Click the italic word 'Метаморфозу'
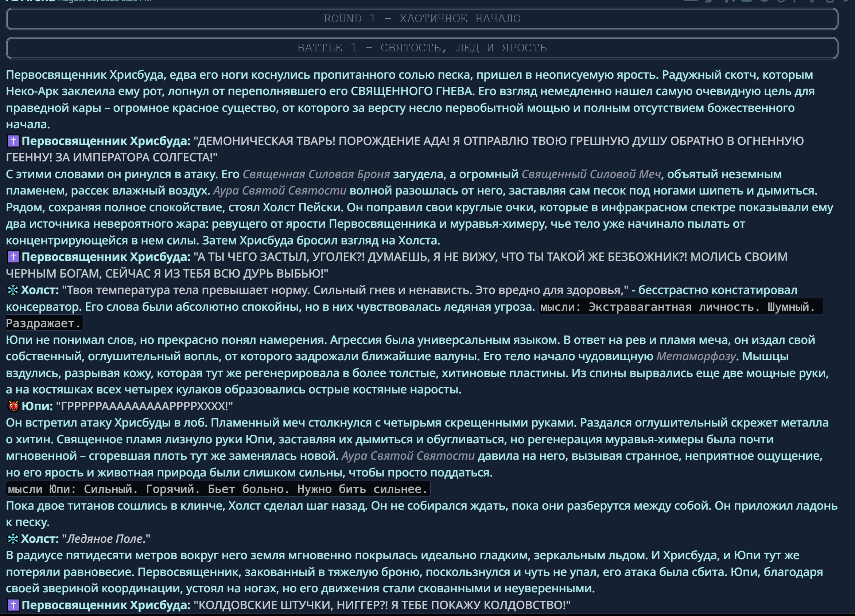This screenshot has height=616, width=855. coord(696,356)
